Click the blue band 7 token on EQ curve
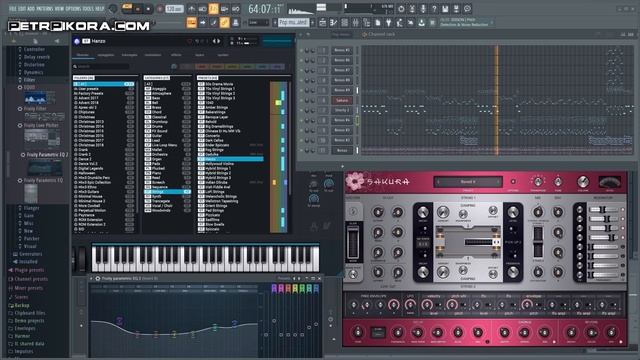Image resolution: width=640 pixels, height=360 pixels. (x=235, y=323)
